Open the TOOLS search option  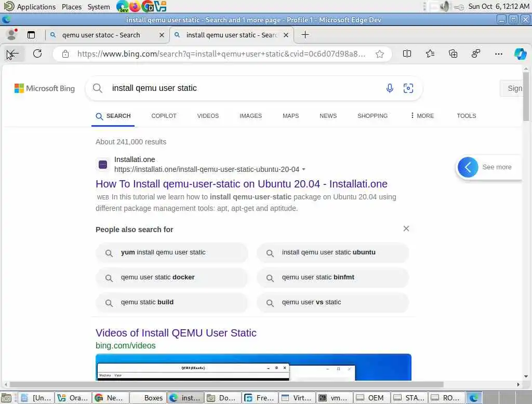(467, 116)
